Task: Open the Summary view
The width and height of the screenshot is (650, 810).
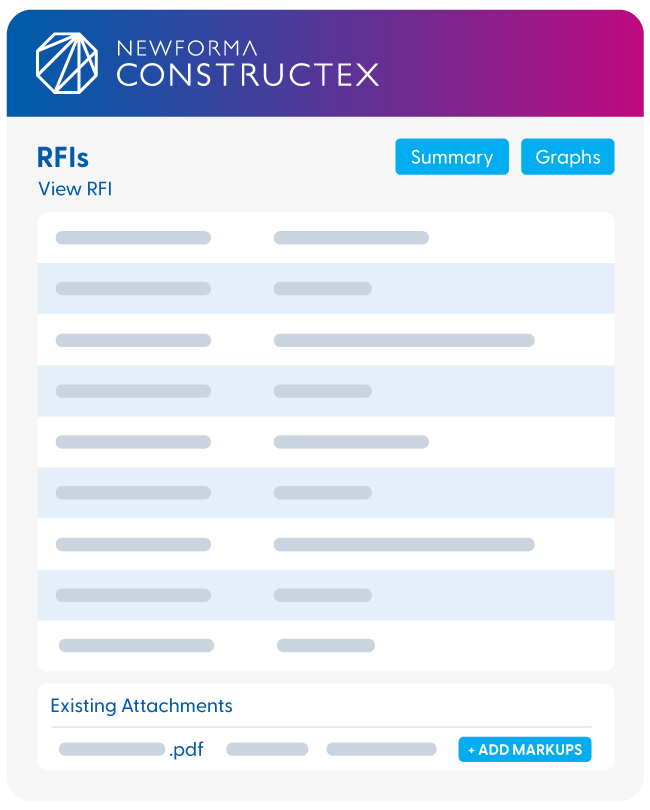Action: click(452, 157)
